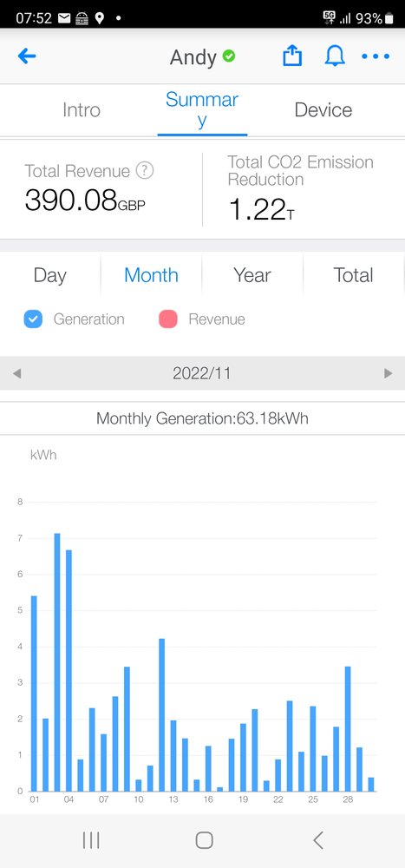Viewport: 405px width, 868px height.
Task: Select the Day view
Action: click(49, 275)
